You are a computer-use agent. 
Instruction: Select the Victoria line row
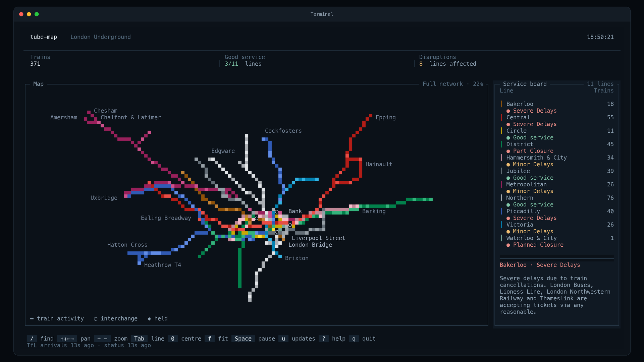(x=557, y=225)
